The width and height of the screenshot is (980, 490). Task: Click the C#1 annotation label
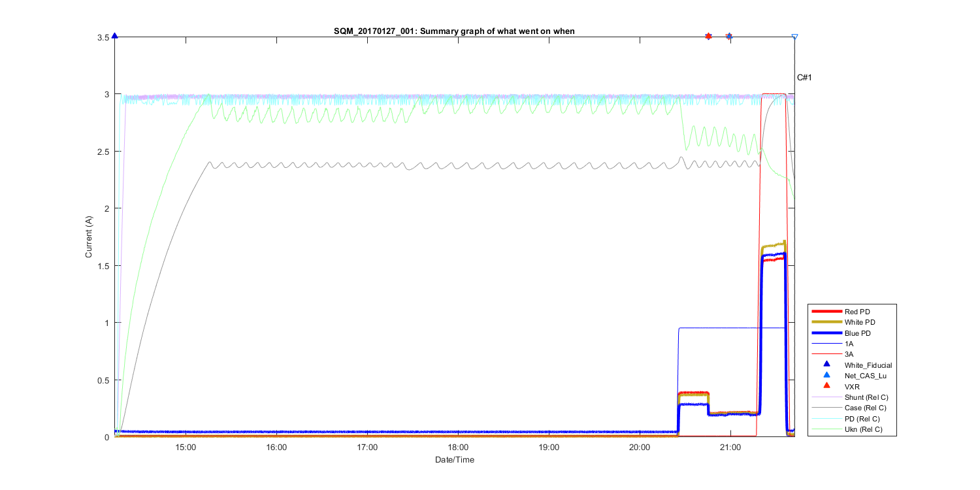tap(804, 78)
